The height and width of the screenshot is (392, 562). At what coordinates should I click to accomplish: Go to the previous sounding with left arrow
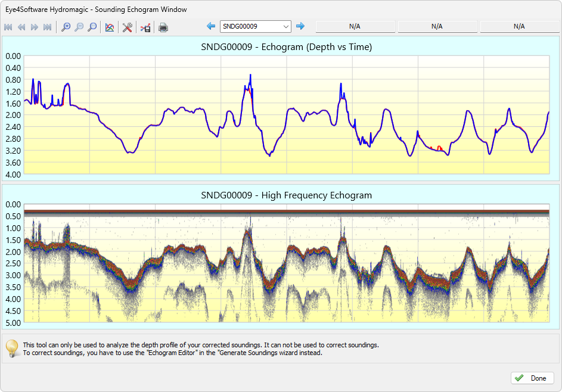pyautogui.click(x=211, y=26)
